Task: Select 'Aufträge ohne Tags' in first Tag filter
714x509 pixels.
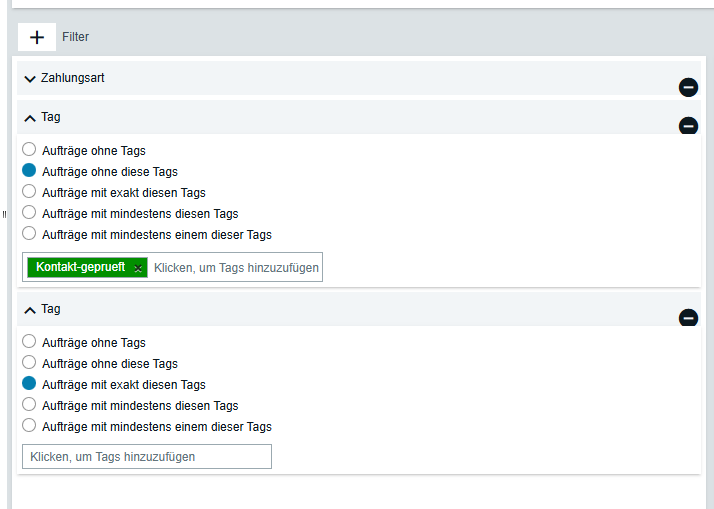Action: pyautogui.click(x=29, y=150)
